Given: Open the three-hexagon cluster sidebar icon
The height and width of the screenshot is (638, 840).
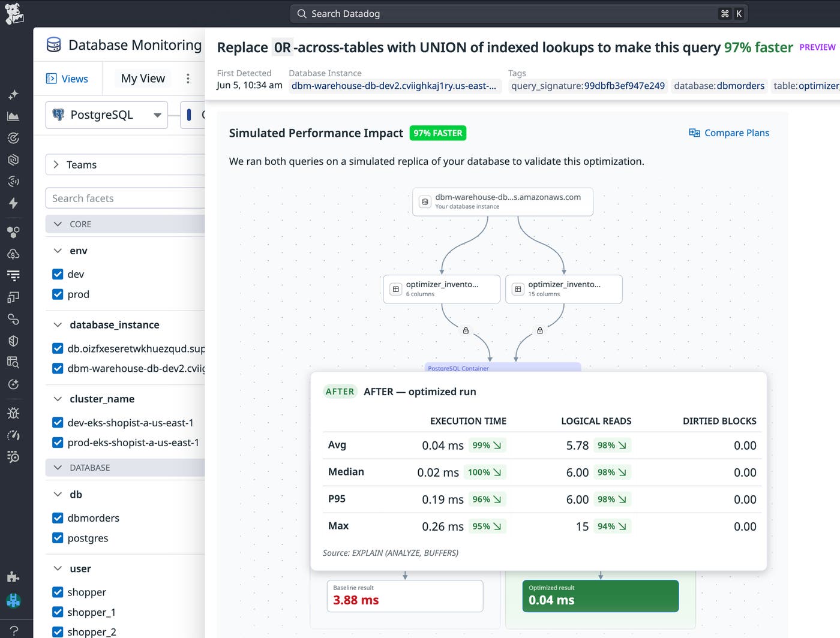Looking at the screenshot, I should click(x=13, y=232).
